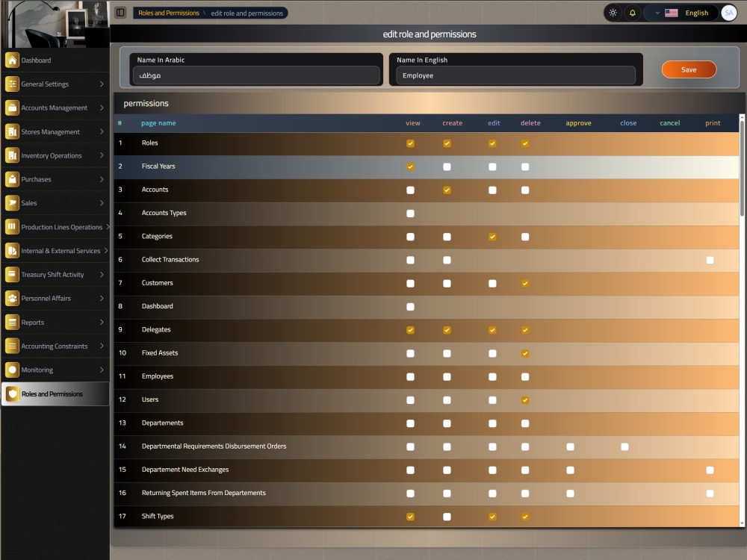
Task: Select Roles and Permissions menu item
Action: tap(55, 393)
